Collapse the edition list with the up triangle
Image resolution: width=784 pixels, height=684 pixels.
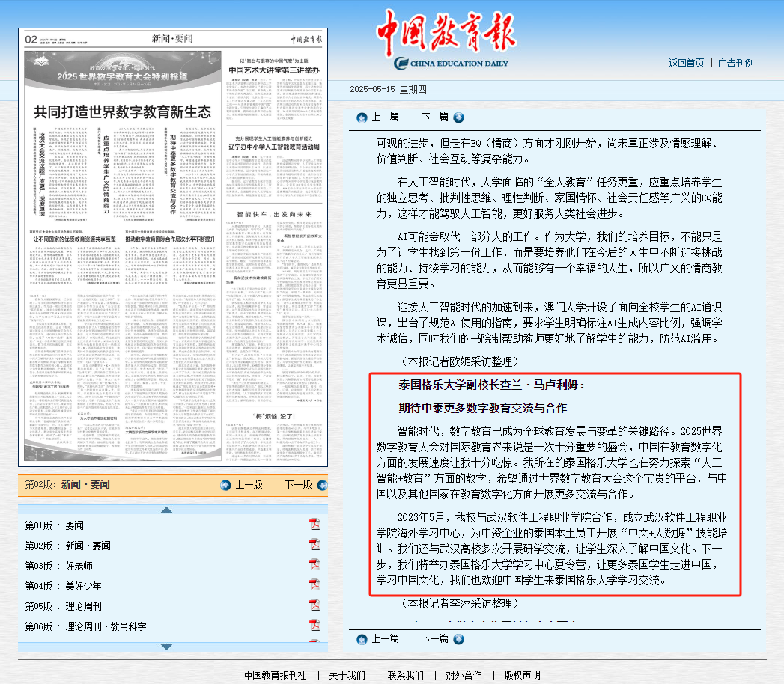coord(168,509)
